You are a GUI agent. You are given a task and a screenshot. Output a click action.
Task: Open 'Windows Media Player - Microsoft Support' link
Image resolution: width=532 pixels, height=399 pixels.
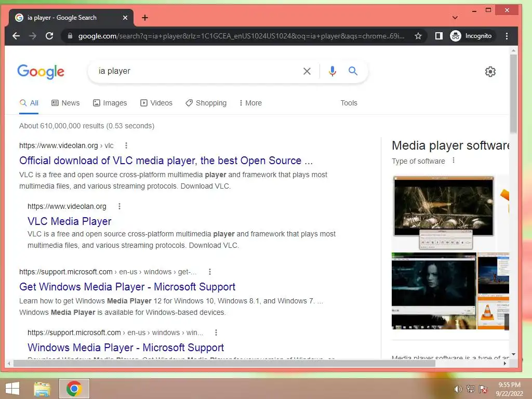coord(126,348)
